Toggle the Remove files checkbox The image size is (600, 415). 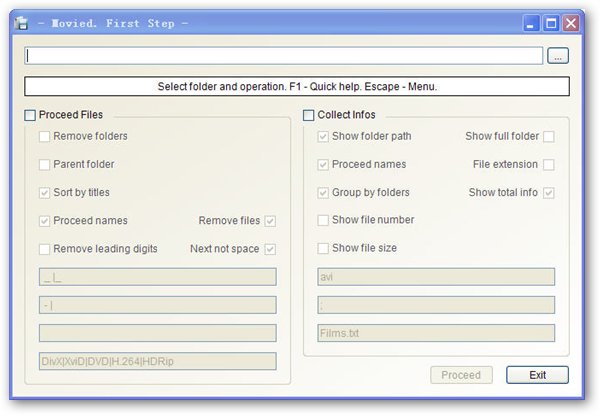(x=270, y=221)
